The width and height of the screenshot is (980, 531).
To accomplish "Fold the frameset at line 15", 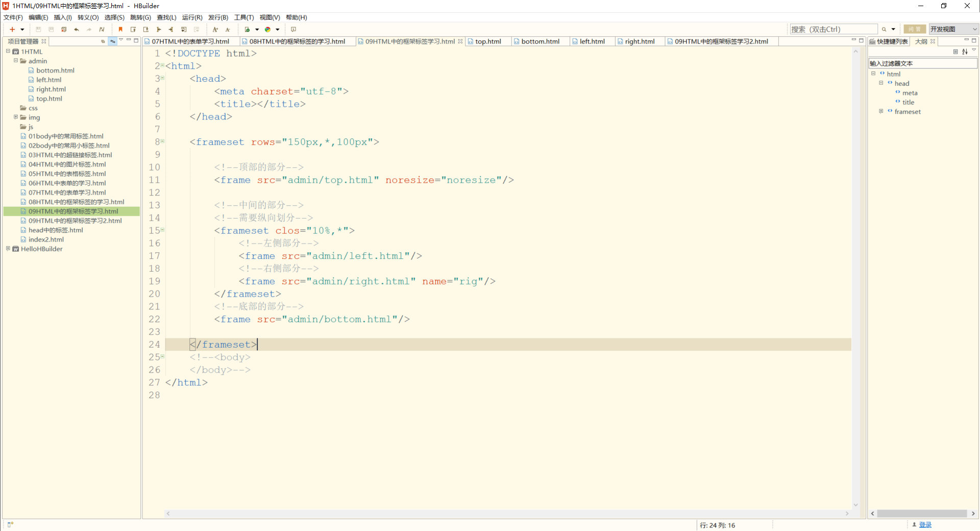I will click(x=163, y=230).
